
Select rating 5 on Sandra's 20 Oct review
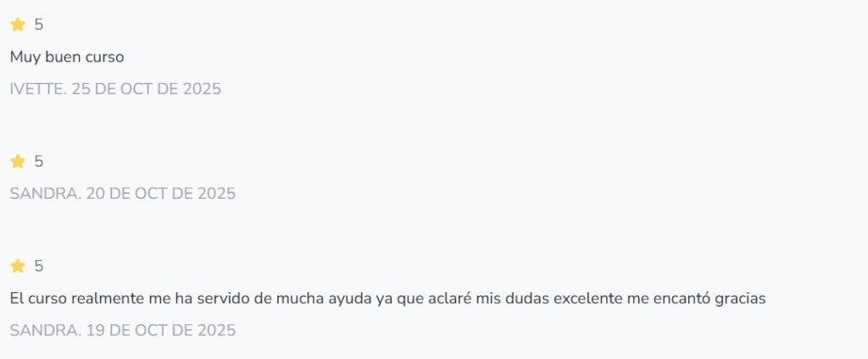(x=39, y=161)
